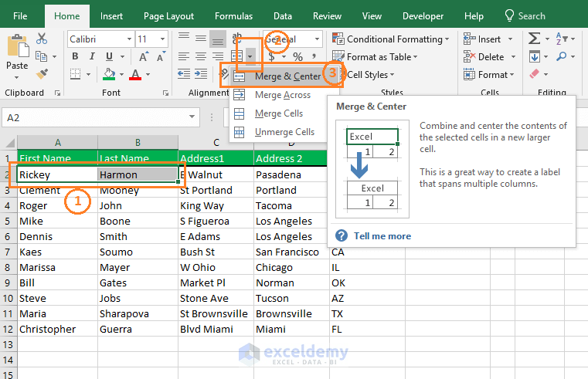Switch to the Data tab
Screen dimensions: 588x379
click(x=283, y=16)
